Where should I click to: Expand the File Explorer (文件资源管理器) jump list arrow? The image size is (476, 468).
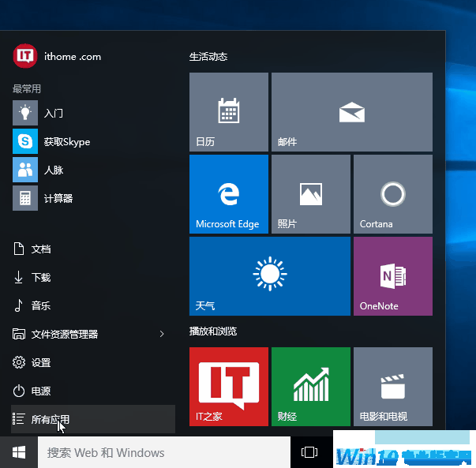point(162,335)
